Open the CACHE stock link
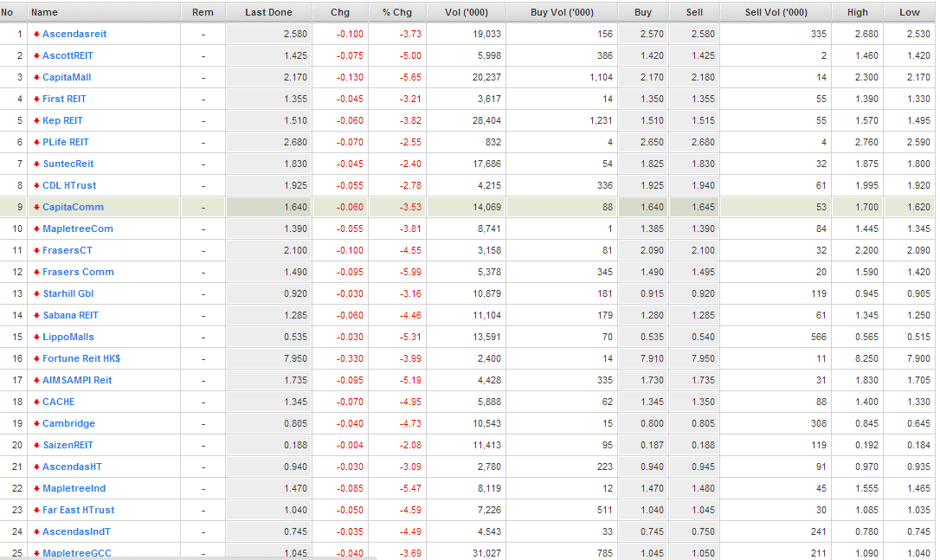Viewport: 940px width, 560px height. point(59,402)
